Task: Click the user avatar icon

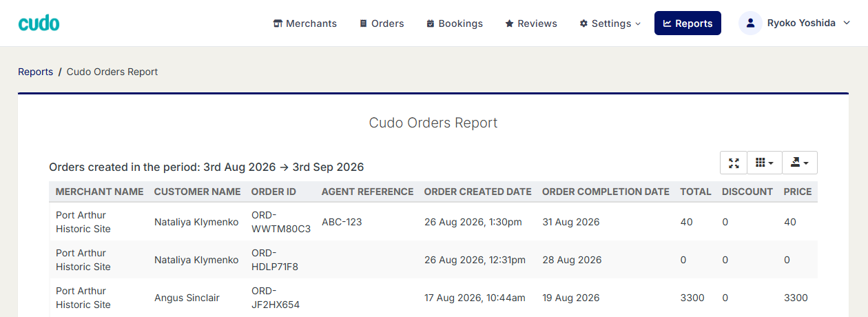Action: pos(750,23)
